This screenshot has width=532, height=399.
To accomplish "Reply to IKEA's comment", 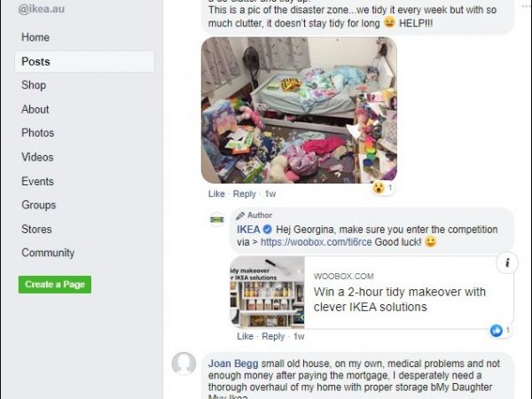I will click(273, 336).
